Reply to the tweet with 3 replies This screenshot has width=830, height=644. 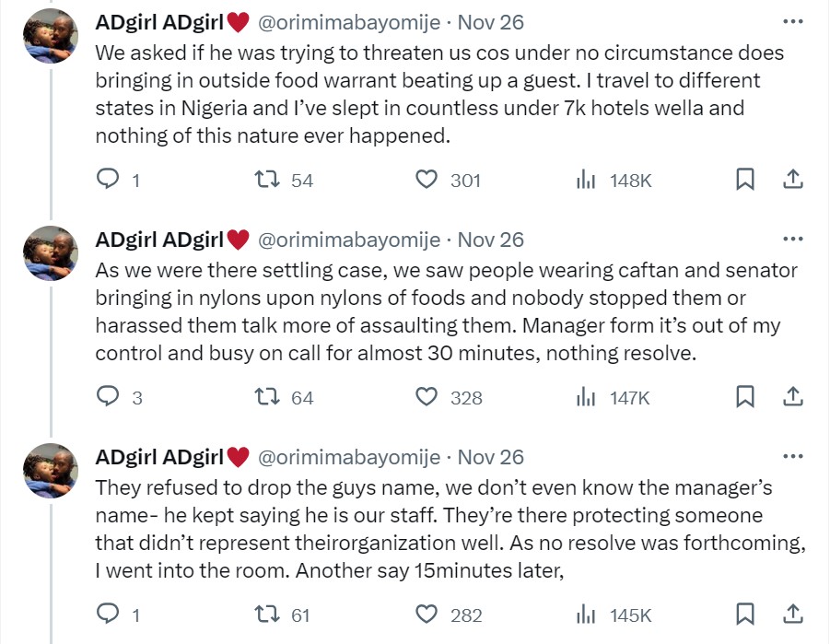(x=109, y=397)
